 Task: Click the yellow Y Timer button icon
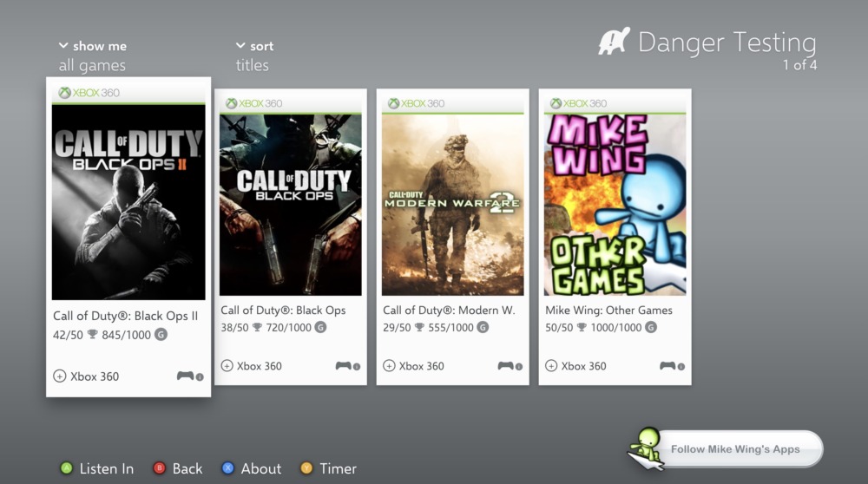306,468
